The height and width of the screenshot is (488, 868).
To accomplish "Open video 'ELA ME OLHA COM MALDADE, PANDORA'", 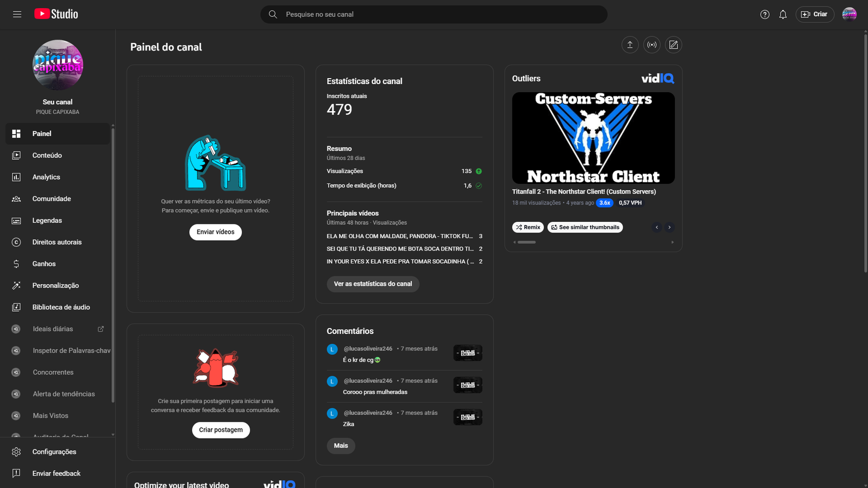I will point(400,236).
